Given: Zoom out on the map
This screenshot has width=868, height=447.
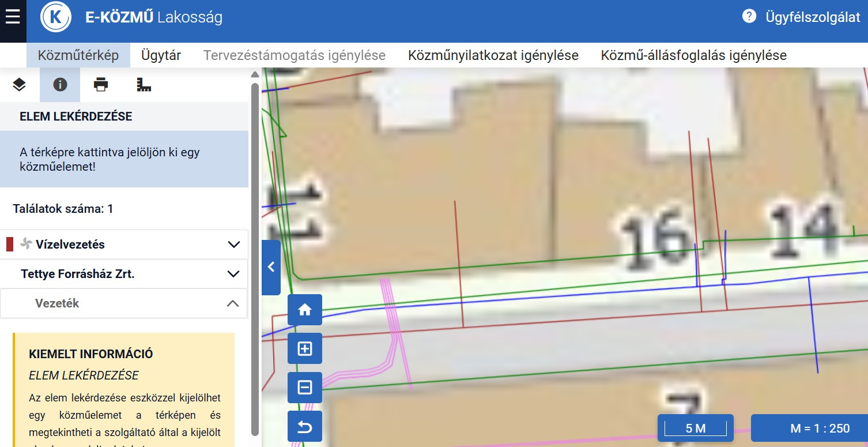Looking at the screenshot, I should pyautogui.click(x=304, y=388).
